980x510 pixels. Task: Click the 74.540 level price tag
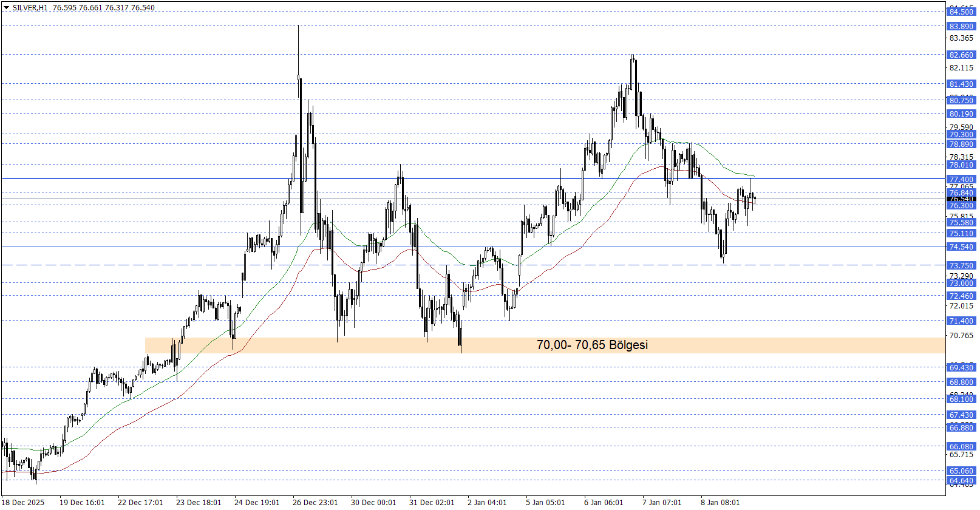pyautogui.click(x=961, y=246)
